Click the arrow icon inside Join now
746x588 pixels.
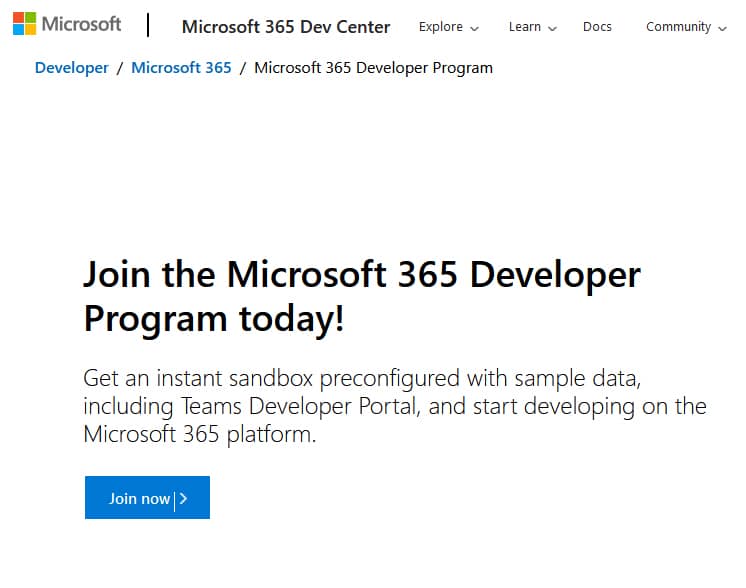click(183, 498)
